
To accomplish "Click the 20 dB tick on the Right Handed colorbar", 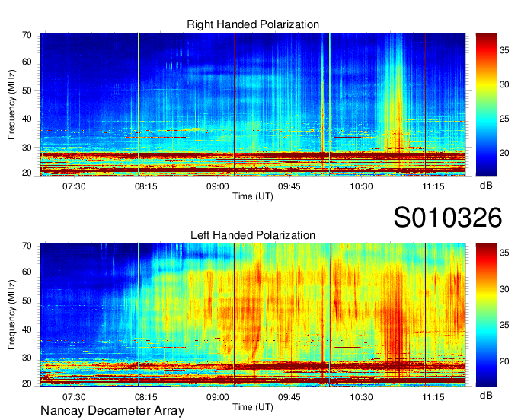I will (504, 153).
